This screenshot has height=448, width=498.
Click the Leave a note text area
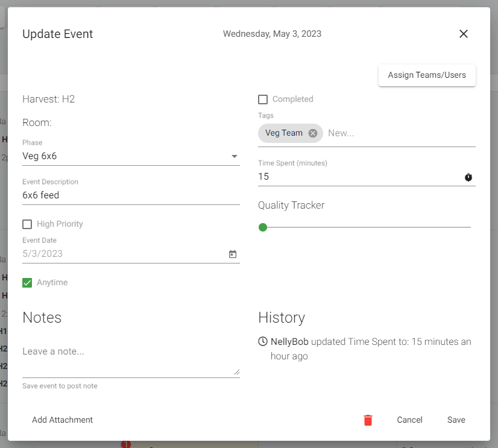(x=131, y=359)
